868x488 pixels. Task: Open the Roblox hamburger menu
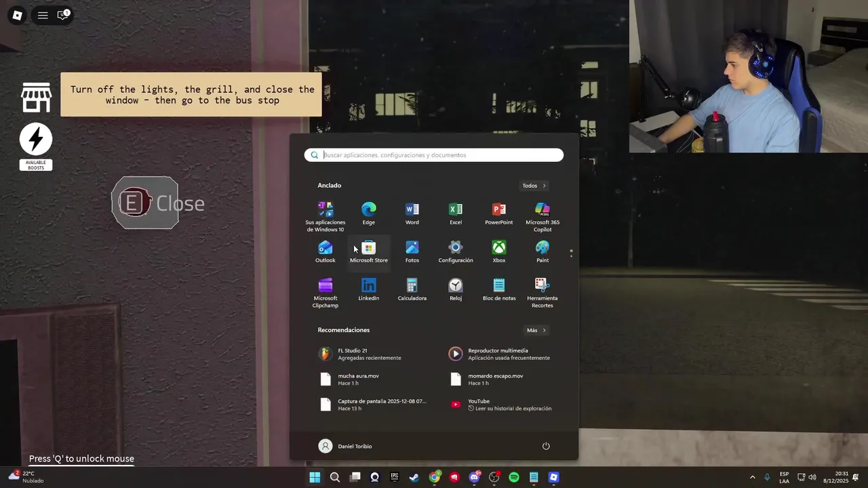click(x=43, y=15)
